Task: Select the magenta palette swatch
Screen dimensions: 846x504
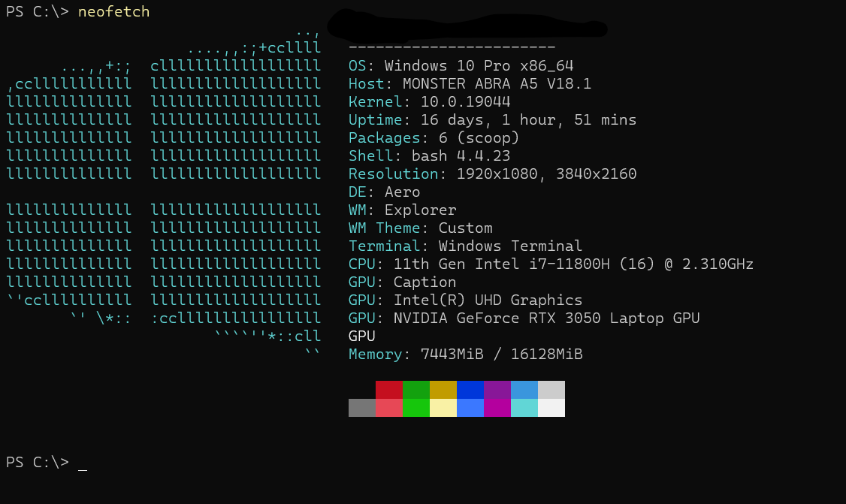Action: coord(497,408)
